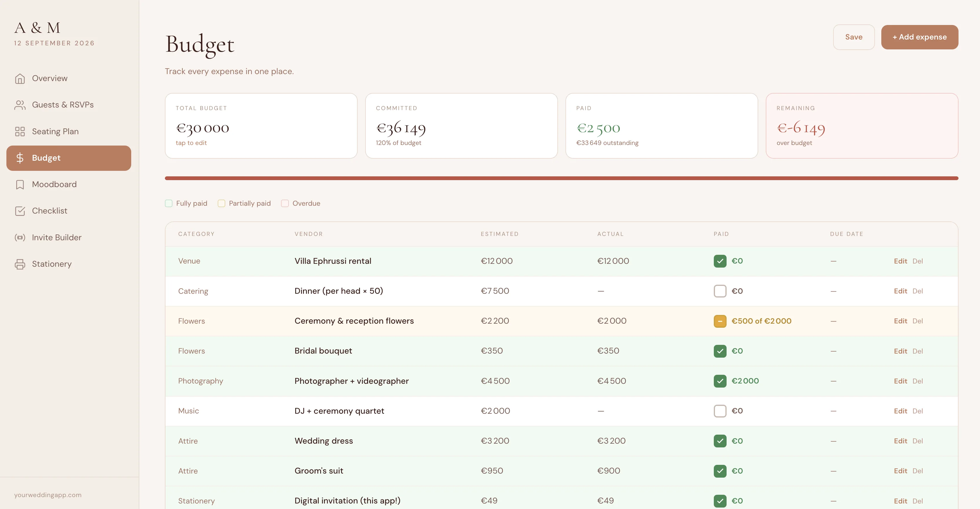Click the Guests & RSVPs people icon
Image resolution: width=980 pixels, height=509 pixels.
[20, 105]
